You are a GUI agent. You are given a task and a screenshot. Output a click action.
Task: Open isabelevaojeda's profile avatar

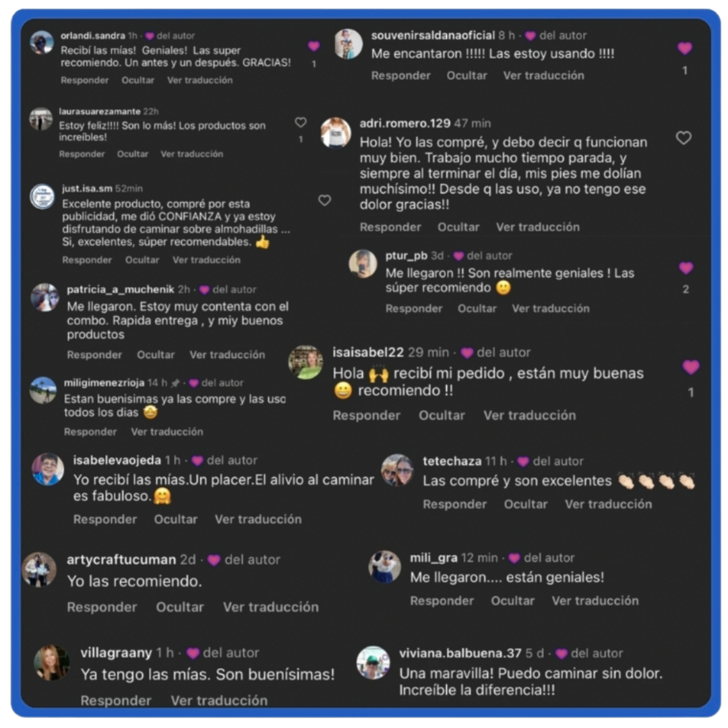(x=48, y=469)
